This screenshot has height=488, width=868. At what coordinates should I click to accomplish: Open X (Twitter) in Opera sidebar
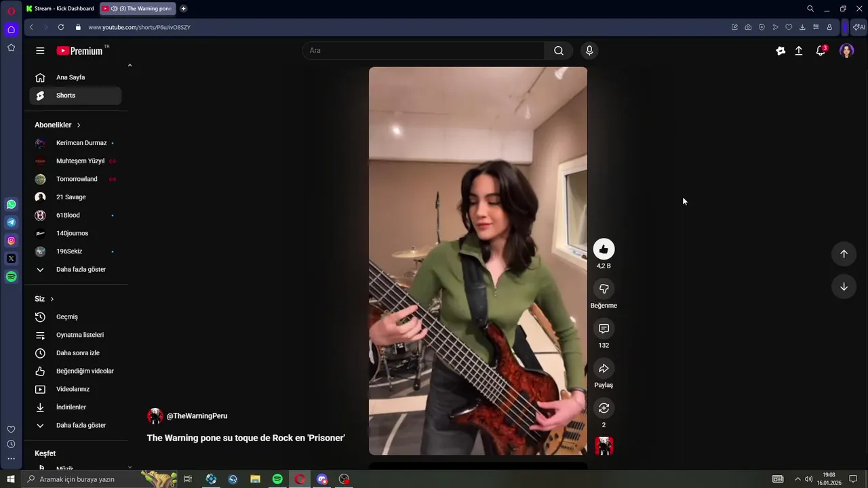(x=12, y=258)
